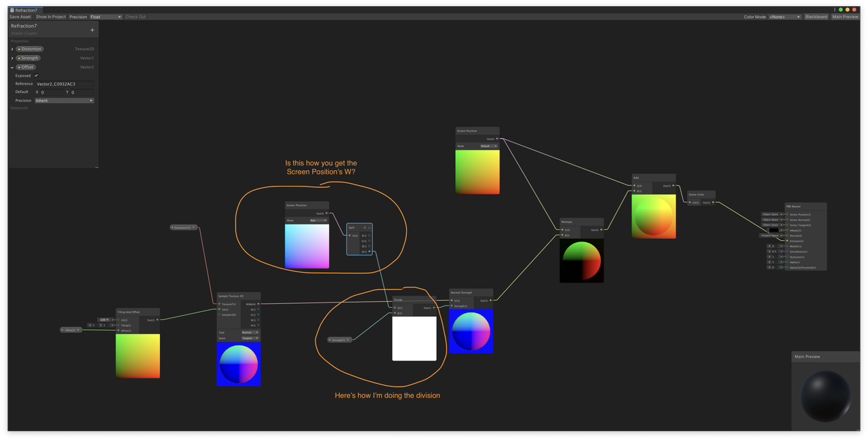Click the Offset(2) input port on Tiling And Offset
The image size is (868, 440).
coord(118,330)
